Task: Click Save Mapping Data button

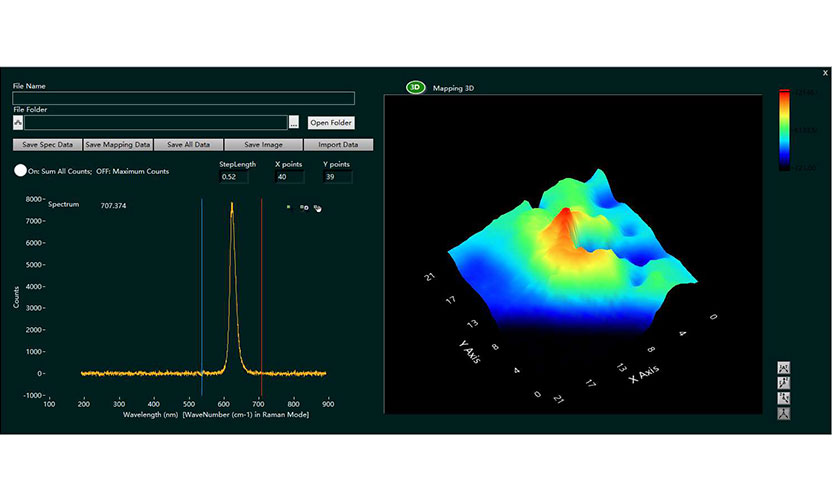Action: (x=118, y=145)
